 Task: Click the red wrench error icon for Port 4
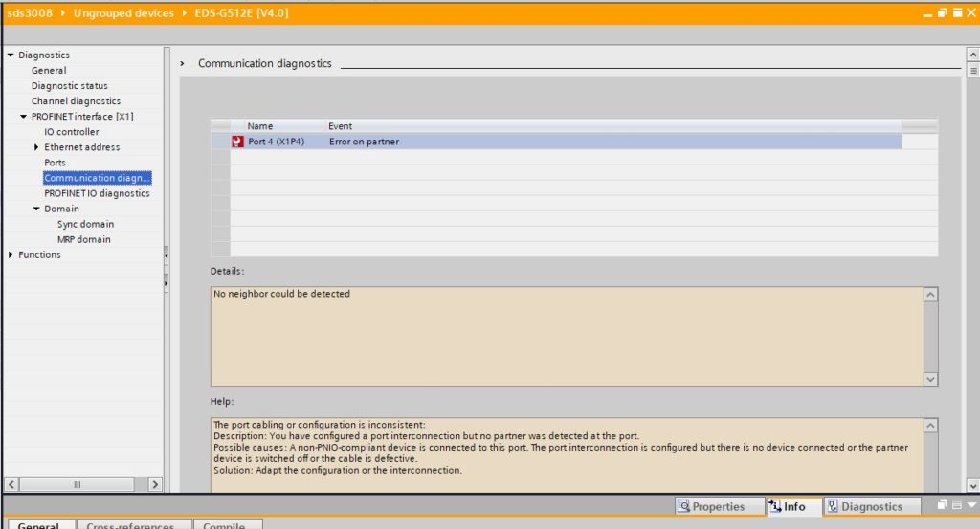(x=237, y=142)
